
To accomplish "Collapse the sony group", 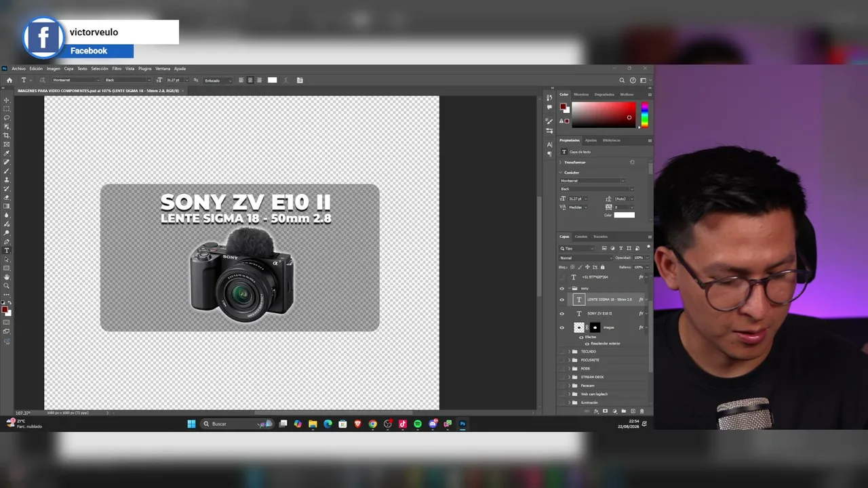I will (569, 289).
